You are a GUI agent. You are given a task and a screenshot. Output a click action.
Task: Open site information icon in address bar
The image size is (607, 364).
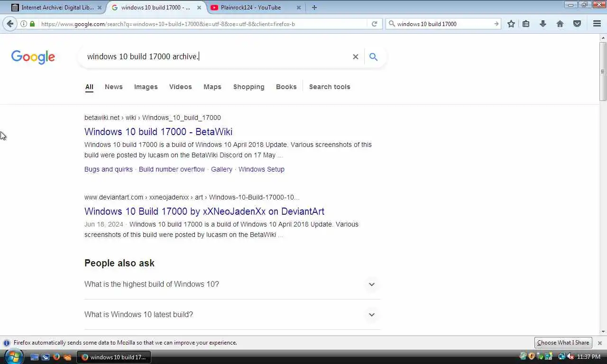click(x=24, y=24)
